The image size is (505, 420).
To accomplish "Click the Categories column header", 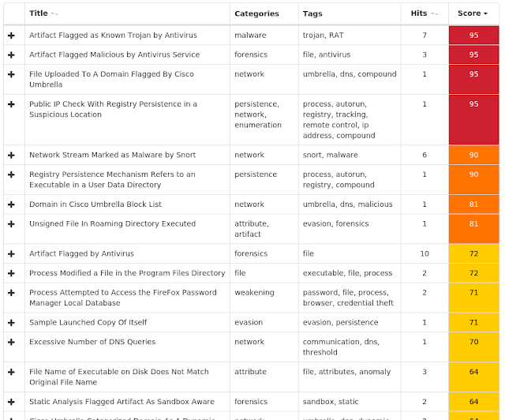I will (x=256, y=13).
